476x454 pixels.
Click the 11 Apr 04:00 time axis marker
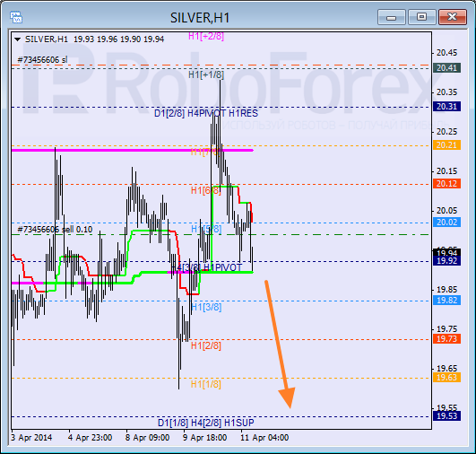pyautogui.click(x=264, y=438)
